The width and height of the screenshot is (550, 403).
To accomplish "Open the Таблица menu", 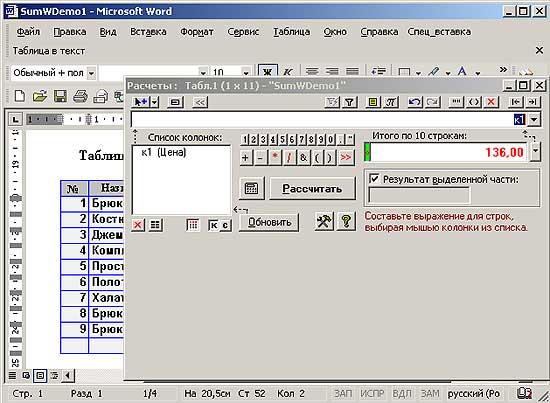I will (291, 32).
